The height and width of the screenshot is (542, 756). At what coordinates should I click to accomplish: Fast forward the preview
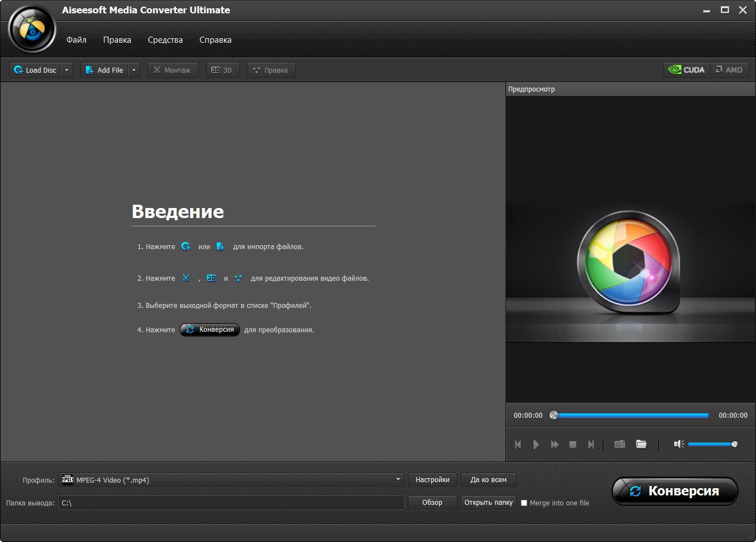pyautogui.click(x=554, y=444)
